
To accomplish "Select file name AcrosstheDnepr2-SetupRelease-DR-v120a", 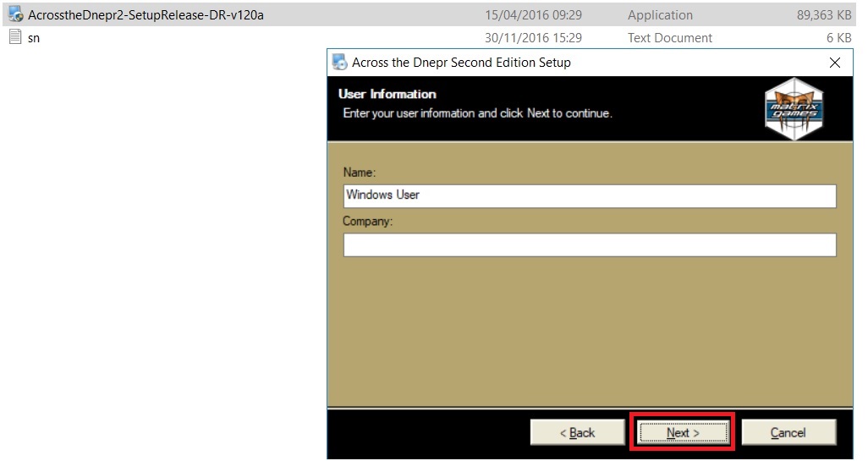I will [x=146, y=15].
